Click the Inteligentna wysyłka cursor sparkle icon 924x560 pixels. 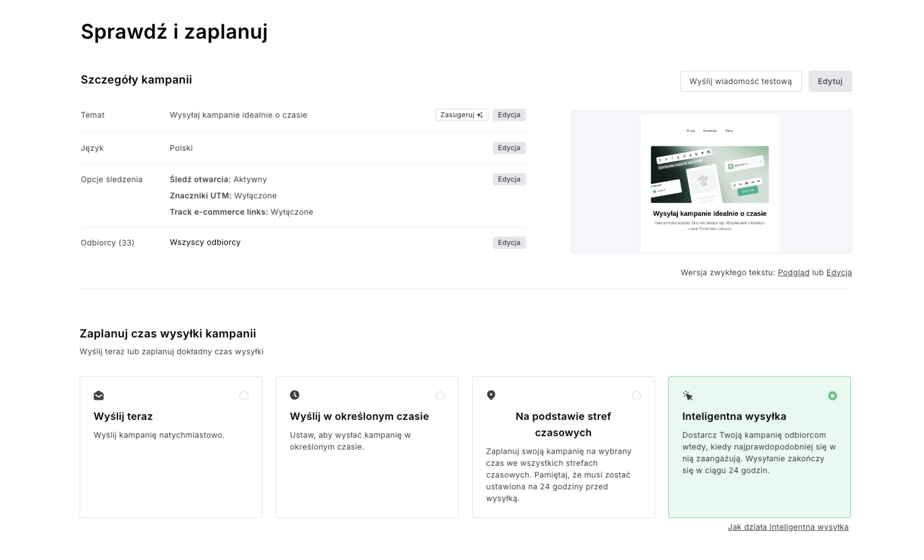coord(687,395)
